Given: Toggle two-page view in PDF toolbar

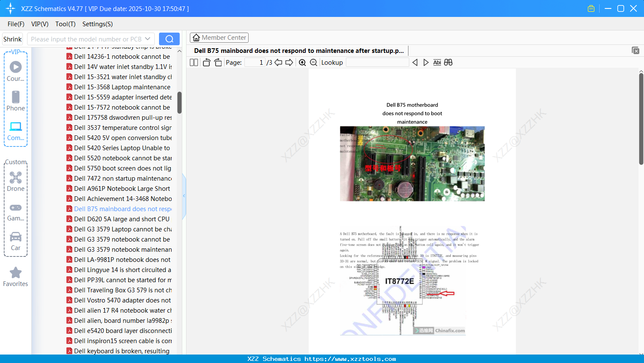Looking at the screenshot, I should pos(194,63).
